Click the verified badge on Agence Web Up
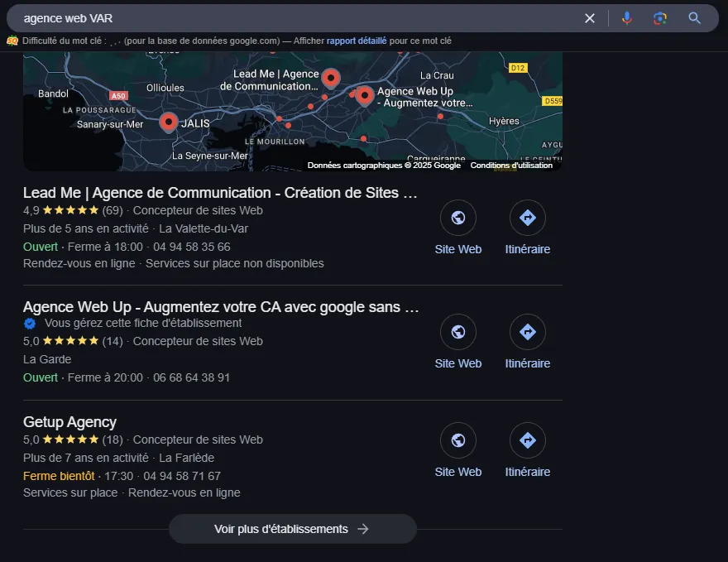The height and width of the screenshot is (562, 728). (30, 324)
